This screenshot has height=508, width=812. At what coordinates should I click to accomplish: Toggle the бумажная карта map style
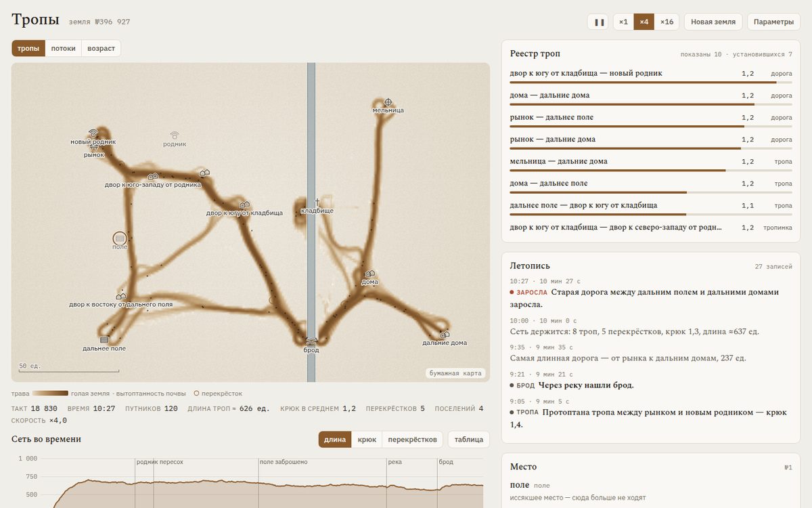pos(455,373)
